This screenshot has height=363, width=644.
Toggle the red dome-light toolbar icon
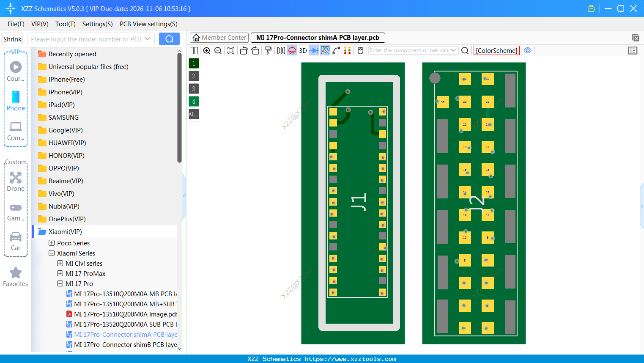(292, 51)
